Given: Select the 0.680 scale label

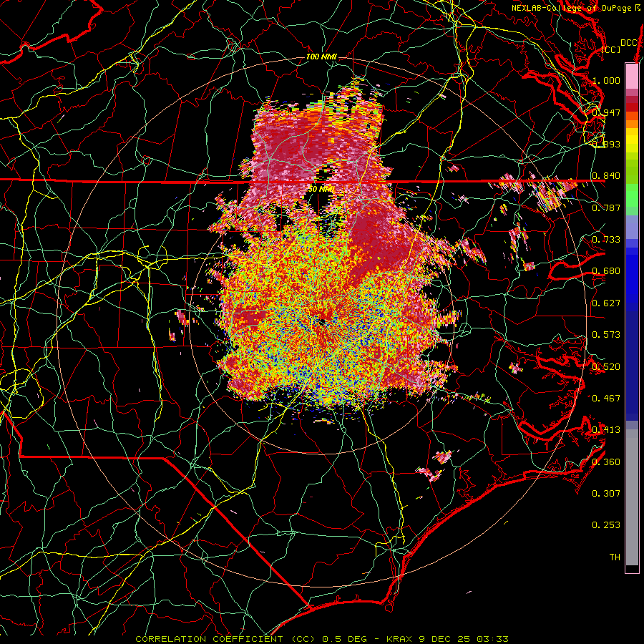Looking at the screenshot, I should 606,271.
